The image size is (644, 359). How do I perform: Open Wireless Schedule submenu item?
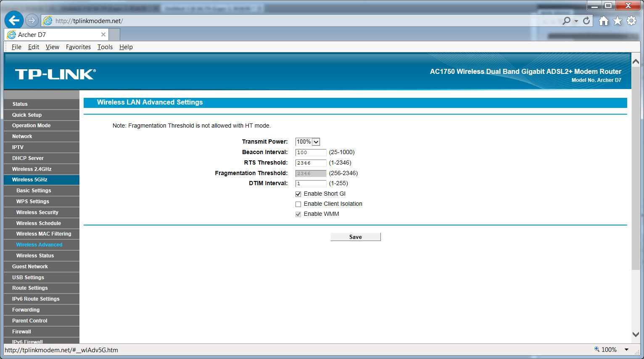(42, 223)
